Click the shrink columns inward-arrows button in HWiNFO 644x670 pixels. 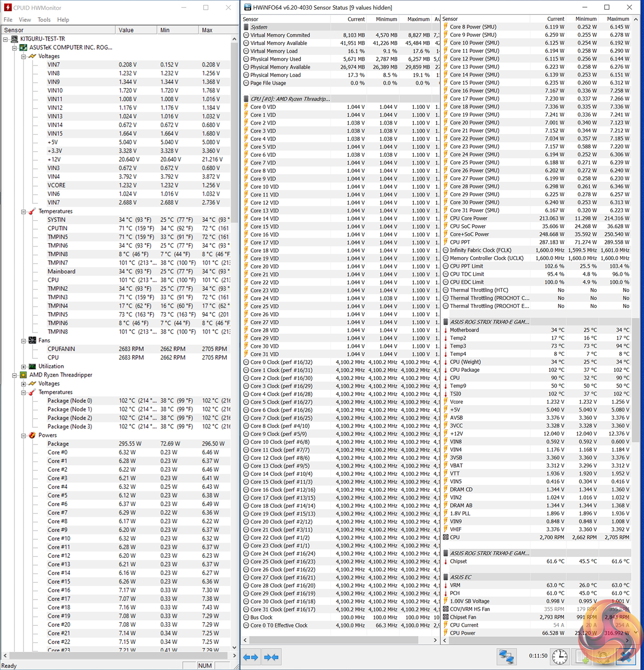click(x=271, y=657)
